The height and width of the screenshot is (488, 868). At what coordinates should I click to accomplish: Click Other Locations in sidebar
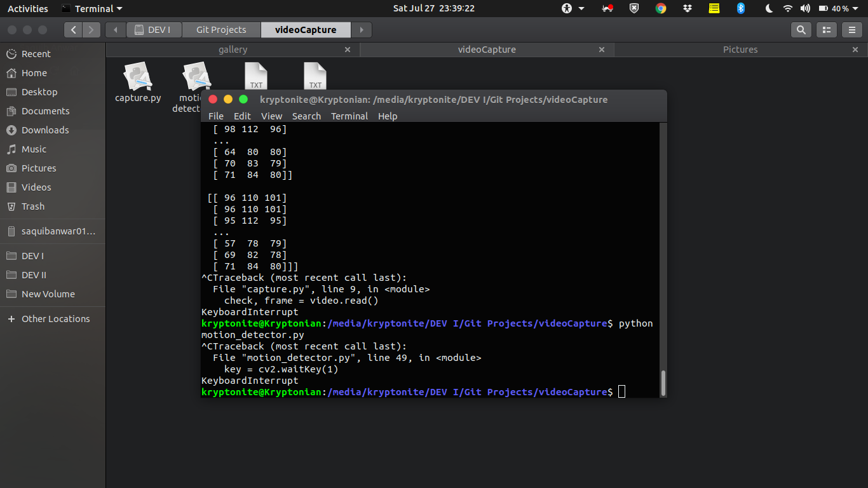coord(55,319)
